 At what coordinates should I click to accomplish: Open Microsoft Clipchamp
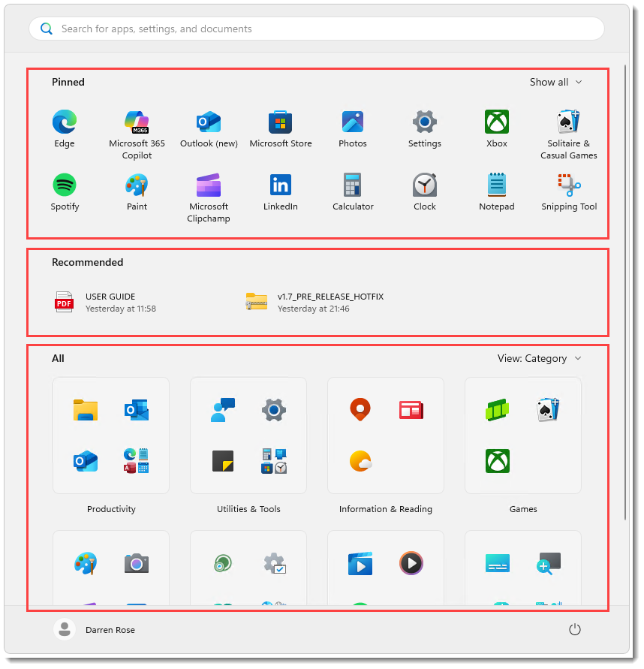tap(208, 185)
